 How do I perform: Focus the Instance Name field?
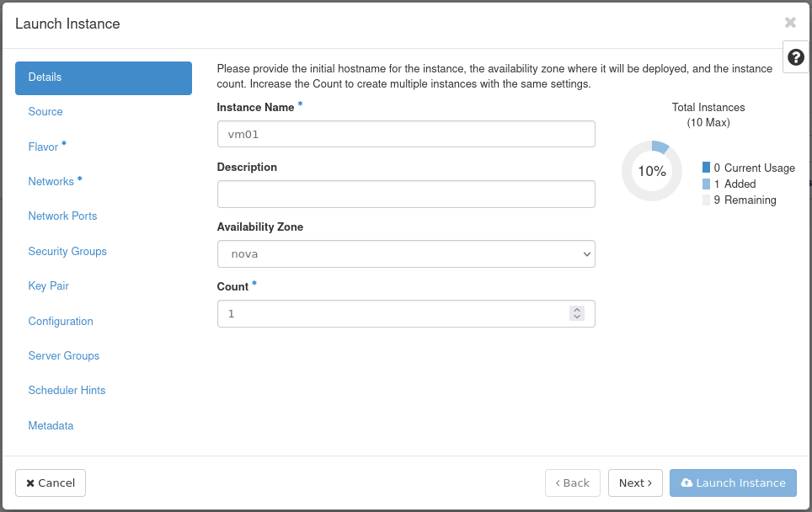[406, 134]
